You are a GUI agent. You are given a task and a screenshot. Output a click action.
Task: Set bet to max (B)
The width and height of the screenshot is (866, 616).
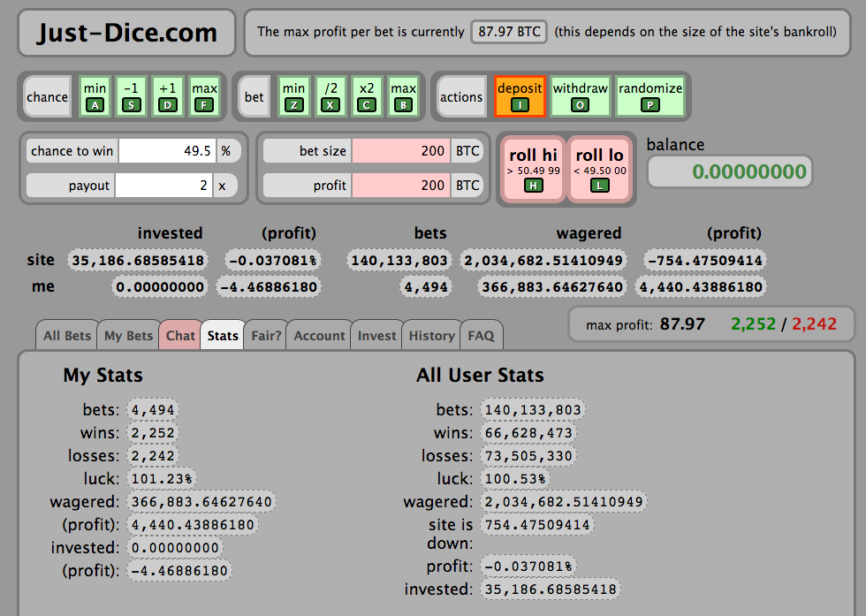coord(403,96)
